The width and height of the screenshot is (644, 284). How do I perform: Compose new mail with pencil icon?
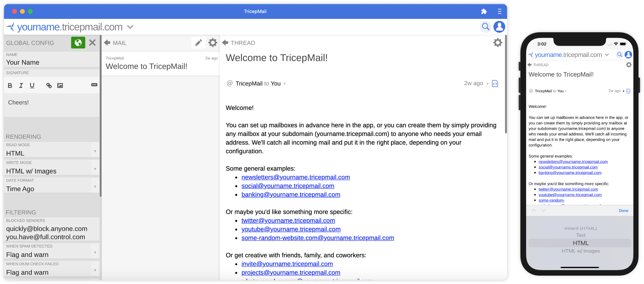198,43
